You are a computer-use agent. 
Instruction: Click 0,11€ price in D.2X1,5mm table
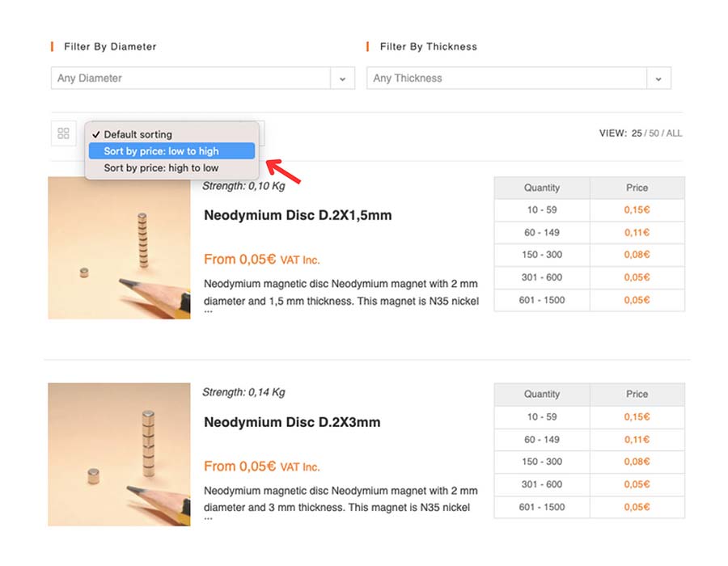tap(637, 232)
